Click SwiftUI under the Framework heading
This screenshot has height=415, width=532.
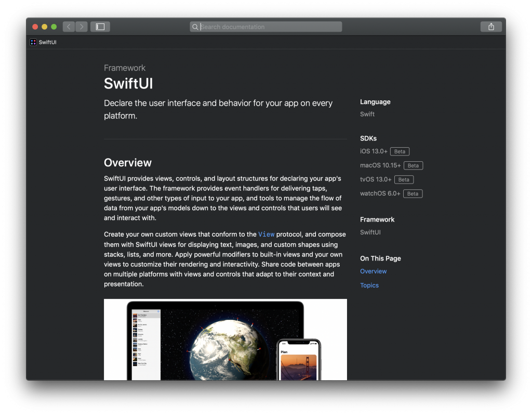pos(369,232)
